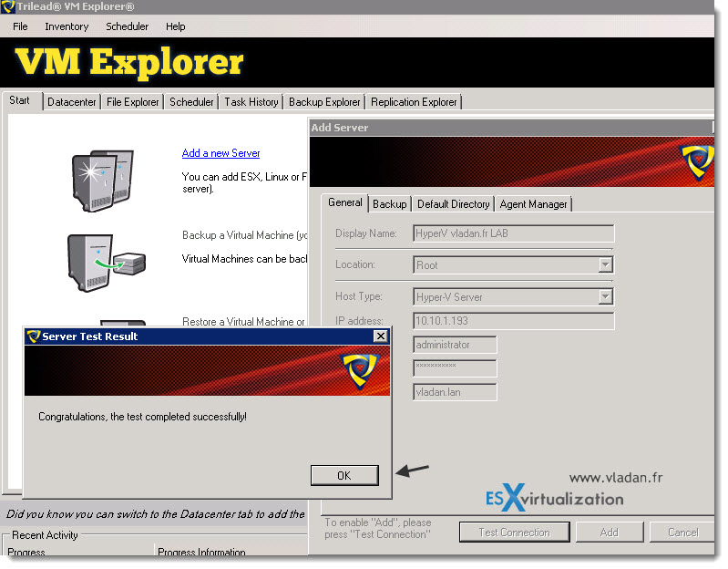Select General tab in Add Server window
Screen dimensions: 728x569
coord(344,202)
